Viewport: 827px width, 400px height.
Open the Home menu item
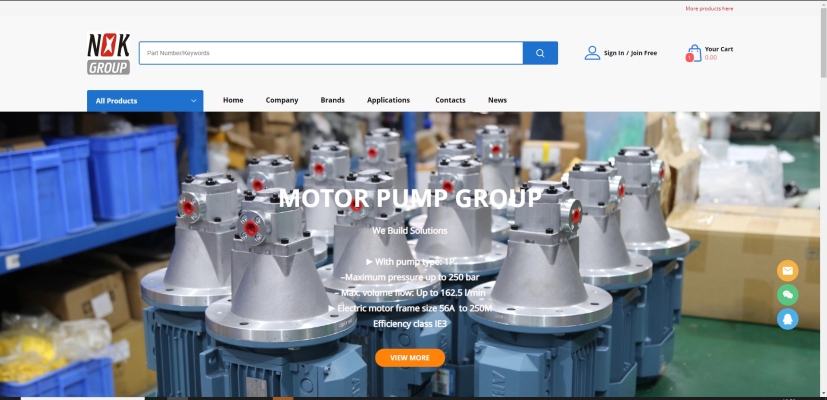(233, 100)
